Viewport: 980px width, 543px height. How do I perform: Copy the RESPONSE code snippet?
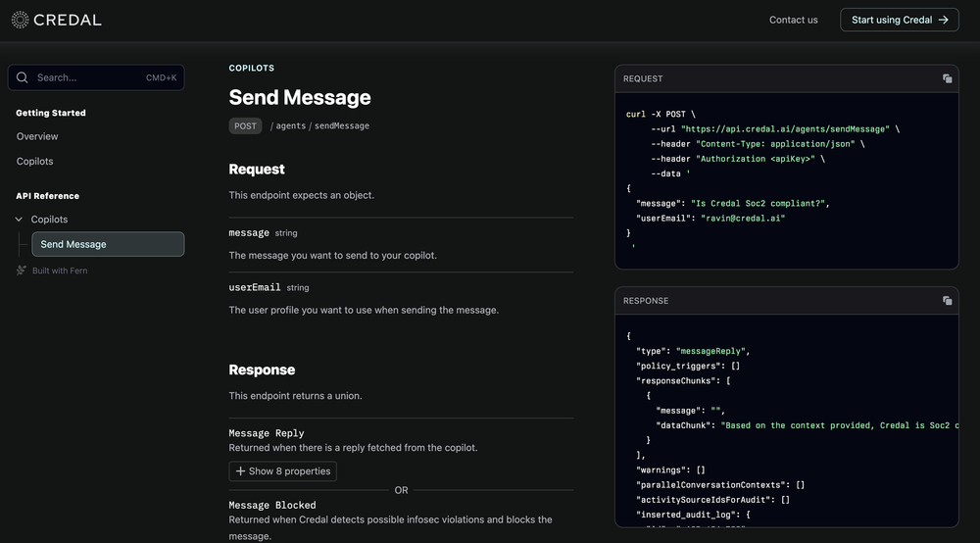pyautogui.click(x=947, y=301)
